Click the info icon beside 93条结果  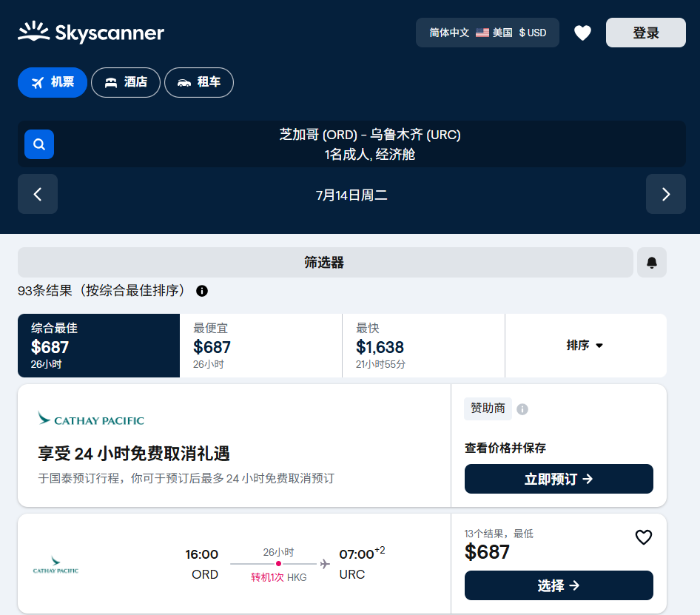pos(202,291)
